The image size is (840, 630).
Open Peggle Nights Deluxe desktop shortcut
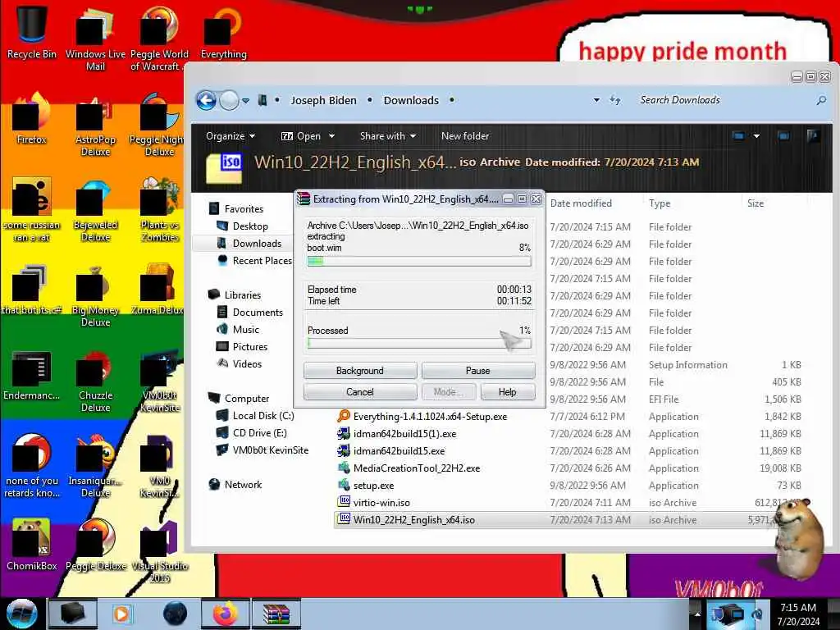coord(158,125)
